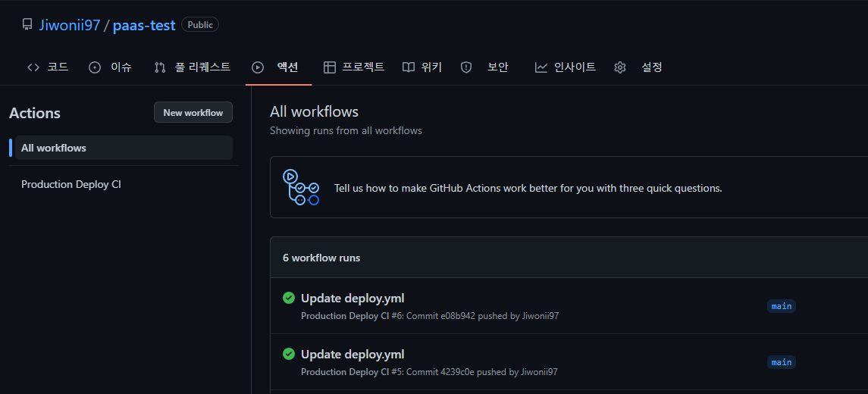Click the play icon for Actions tab
868x394 pixels.
click(x=258, y=67)
